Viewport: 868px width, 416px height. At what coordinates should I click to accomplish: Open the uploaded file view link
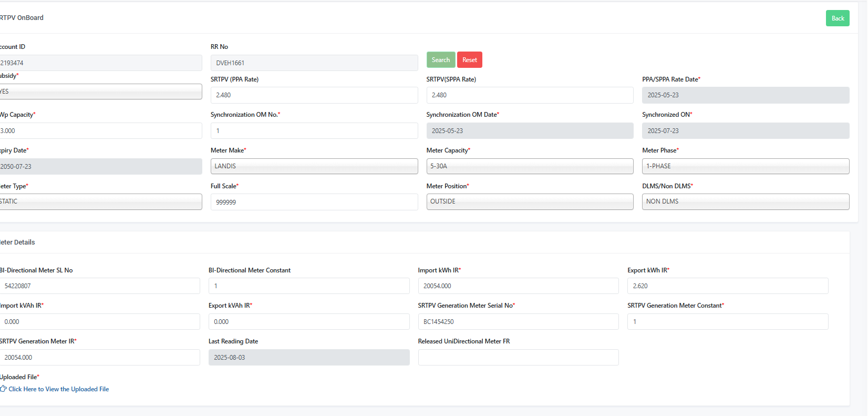(x=58, y=389)
